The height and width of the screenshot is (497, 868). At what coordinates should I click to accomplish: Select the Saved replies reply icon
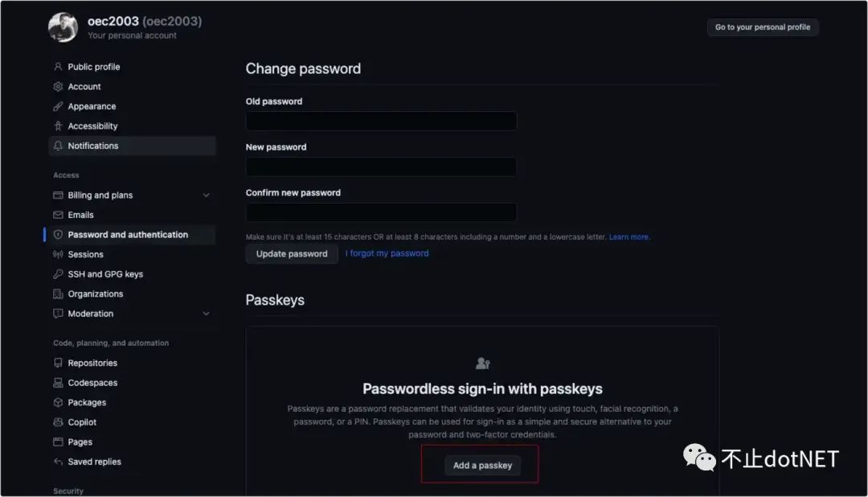click(57, 462)
